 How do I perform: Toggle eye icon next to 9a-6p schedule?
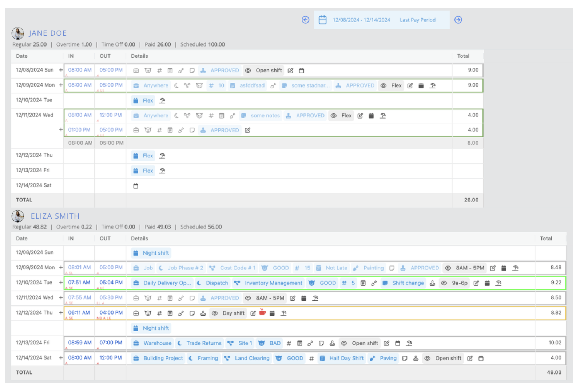[444, 283]
